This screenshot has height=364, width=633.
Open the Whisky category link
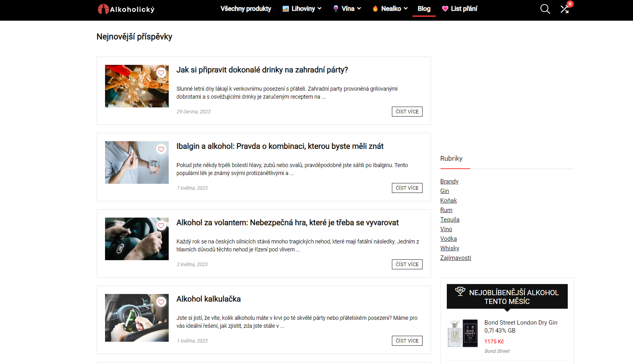tap(450, 248)
